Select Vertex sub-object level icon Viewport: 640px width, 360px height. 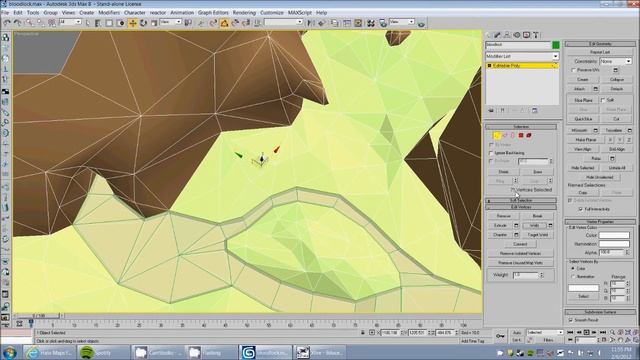(x=496, y=136)
